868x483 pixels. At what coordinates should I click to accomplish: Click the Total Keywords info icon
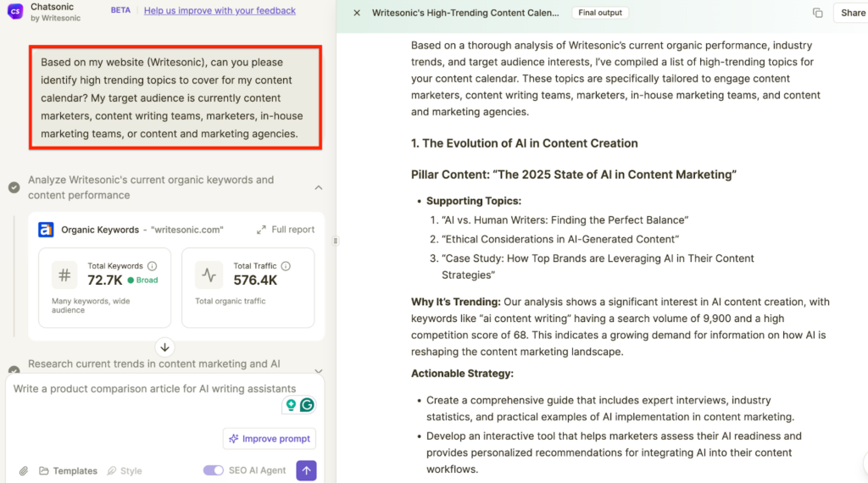pos(153,266)
